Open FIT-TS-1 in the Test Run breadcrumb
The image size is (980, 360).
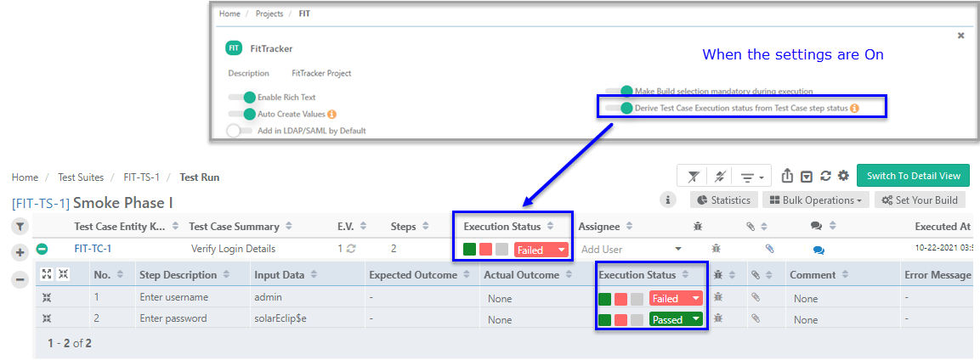[141, 177]
